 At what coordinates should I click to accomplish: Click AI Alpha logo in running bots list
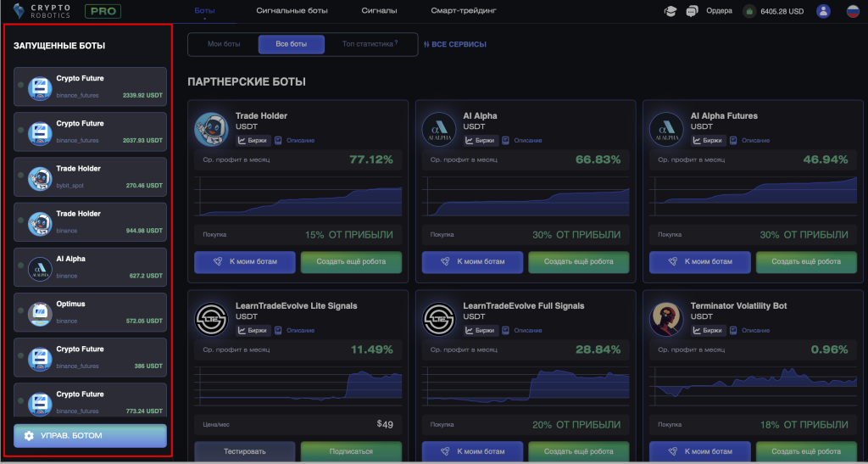40,269
